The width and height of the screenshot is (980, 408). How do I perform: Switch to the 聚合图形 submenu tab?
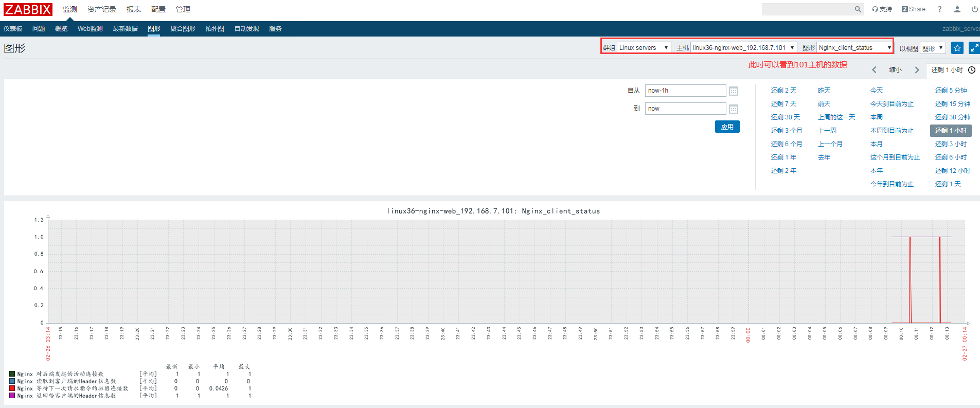(183, 29)
